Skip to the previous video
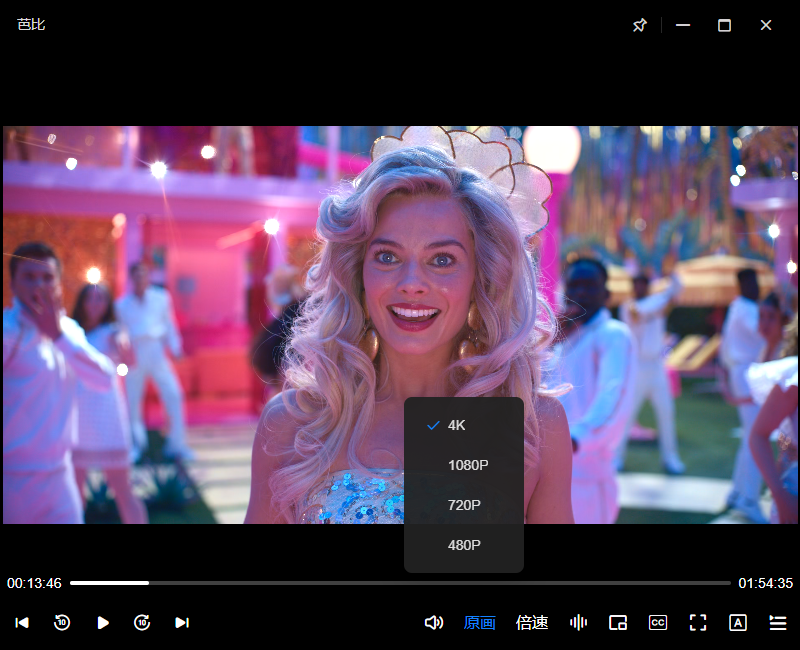The image size is (800, 650). tap(22, 623)
